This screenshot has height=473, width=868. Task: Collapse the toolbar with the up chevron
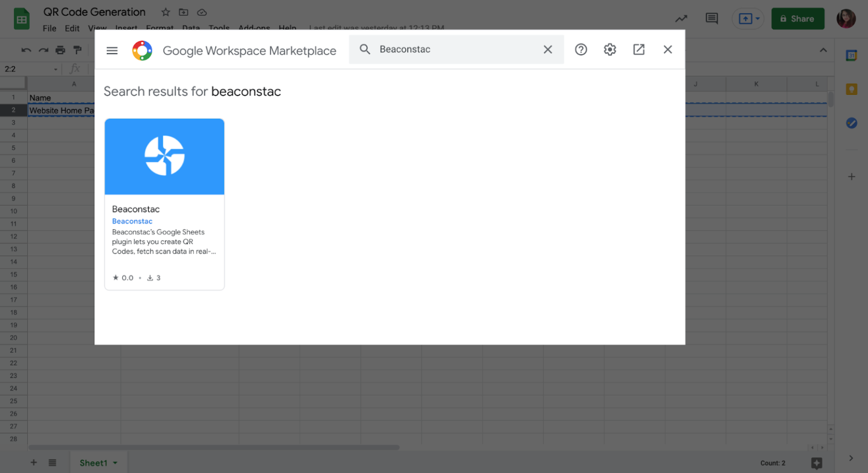pyautogui.click(x=823, y=50)
